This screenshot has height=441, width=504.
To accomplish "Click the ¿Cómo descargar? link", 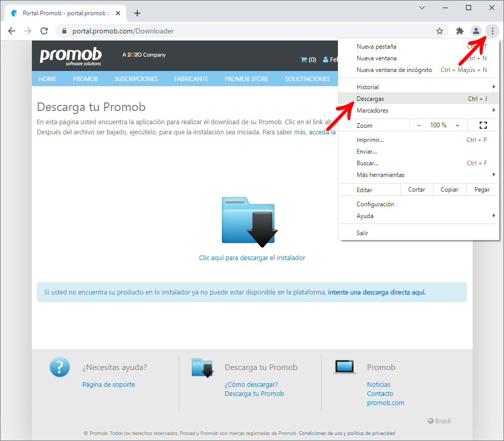I will [251, 384].
